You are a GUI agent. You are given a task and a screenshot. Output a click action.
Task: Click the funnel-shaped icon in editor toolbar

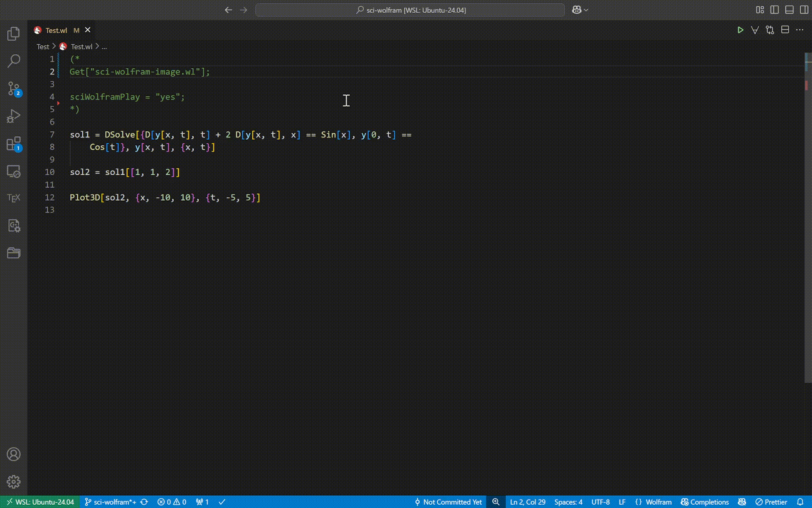click(755, 30)
